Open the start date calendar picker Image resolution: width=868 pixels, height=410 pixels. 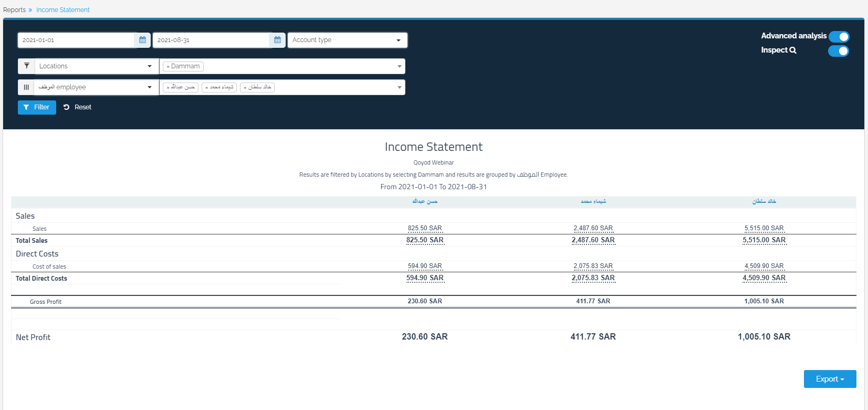point(142,40)
